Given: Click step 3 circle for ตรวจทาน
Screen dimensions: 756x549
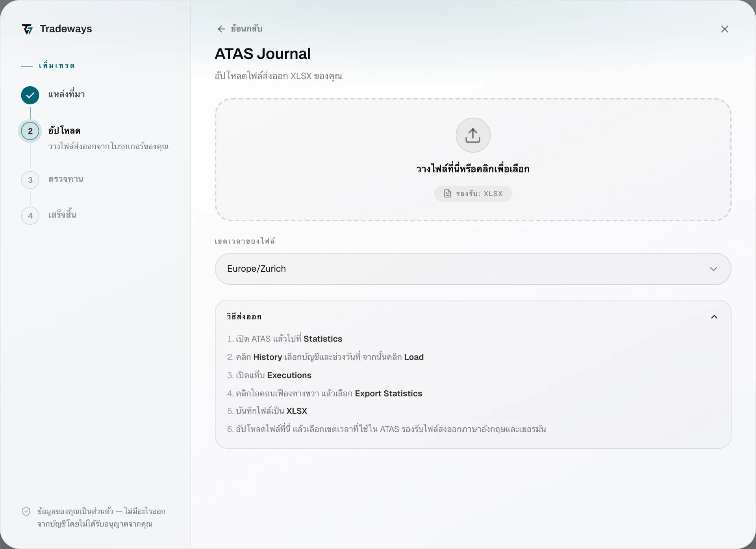Looking at the screenshot, I should point(30,180).
